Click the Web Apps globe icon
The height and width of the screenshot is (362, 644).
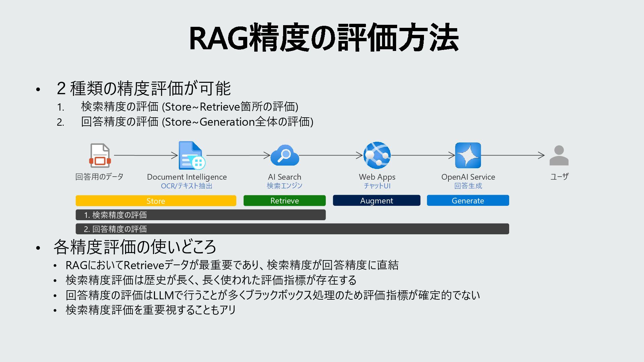click(x=377, y=155)
